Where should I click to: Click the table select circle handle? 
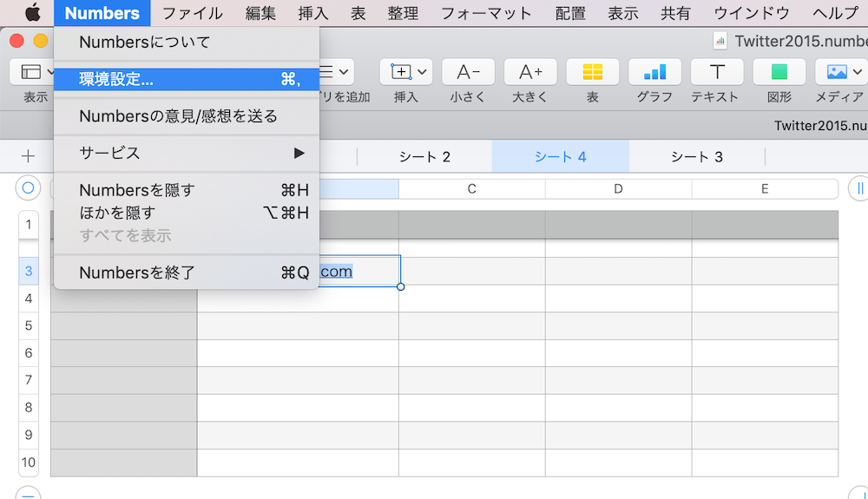click(x=29, y=188)
